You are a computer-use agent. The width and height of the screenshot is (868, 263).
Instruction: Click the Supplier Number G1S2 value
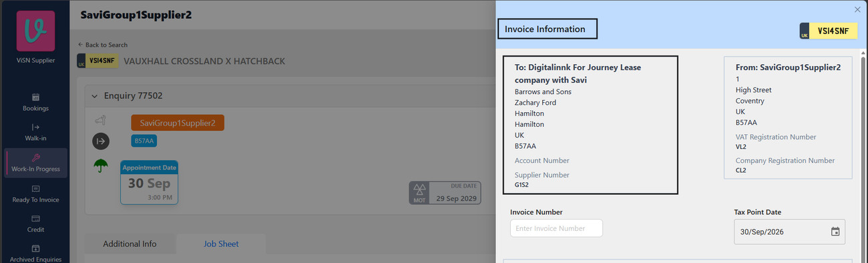[521, 185]
